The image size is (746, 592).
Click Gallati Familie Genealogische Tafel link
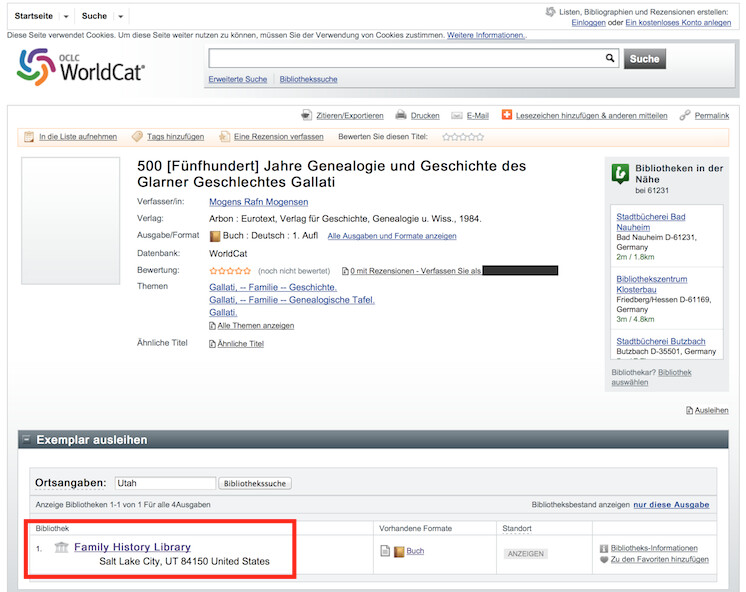click(292, 300)
